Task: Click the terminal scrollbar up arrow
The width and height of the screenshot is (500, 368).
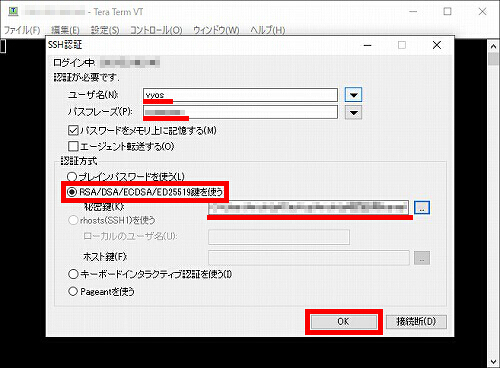Action: point(493,46)
